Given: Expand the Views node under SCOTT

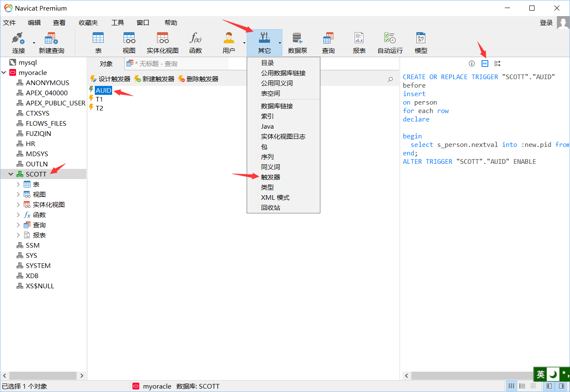Looking at the screenshot, I should tap(18, 194).
